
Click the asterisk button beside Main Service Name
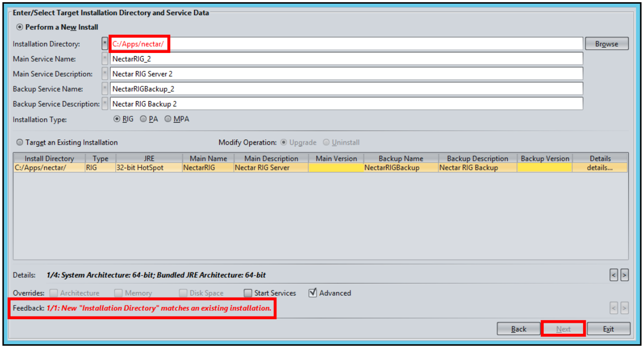click(105, 59)
